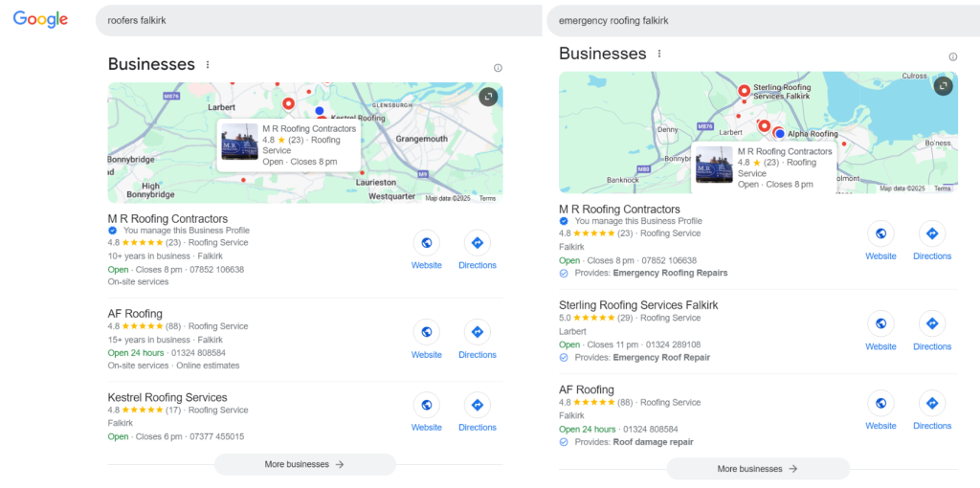The width and height of the screenshot is (980, 488).
Task: Click the 'emergency roofing falkirk' search box
Action: click(763, 21)
